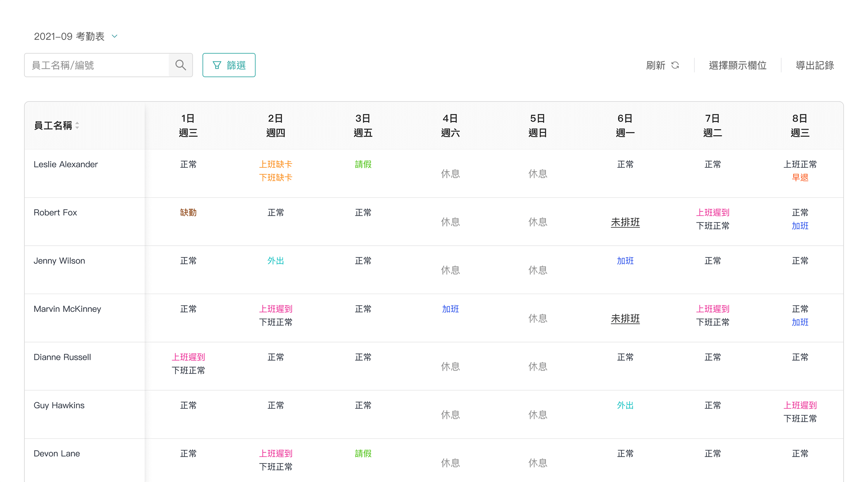This screenshot has height=482, width=868.
Task: Click Marvin McKinney's 加班 entry on 4日
Action: 450,309
